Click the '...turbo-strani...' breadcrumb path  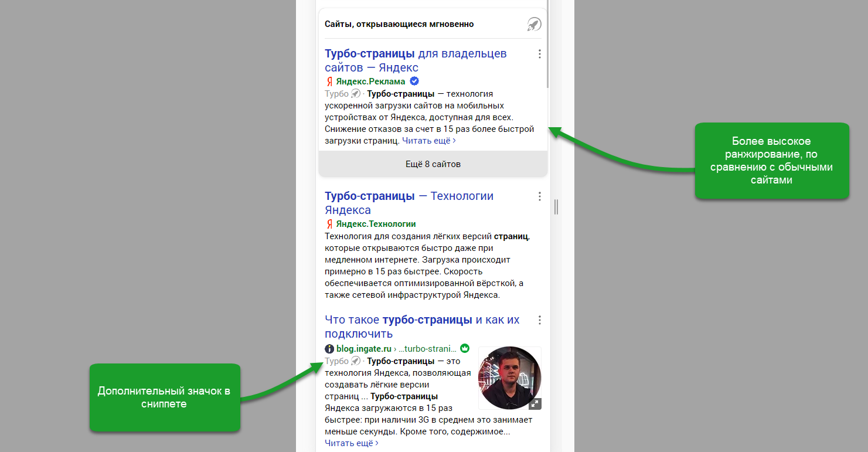point(427,349)
